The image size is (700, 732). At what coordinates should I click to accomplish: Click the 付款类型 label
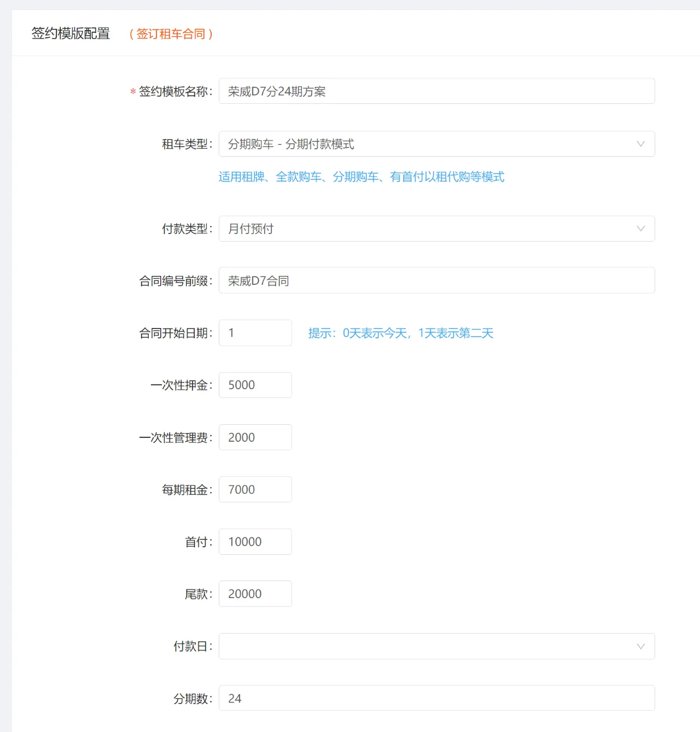point(186,229)
